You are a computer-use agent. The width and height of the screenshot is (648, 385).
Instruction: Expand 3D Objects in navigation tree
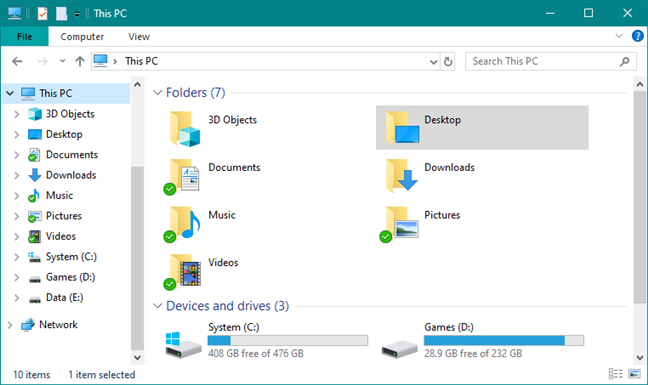coord(17,114)
